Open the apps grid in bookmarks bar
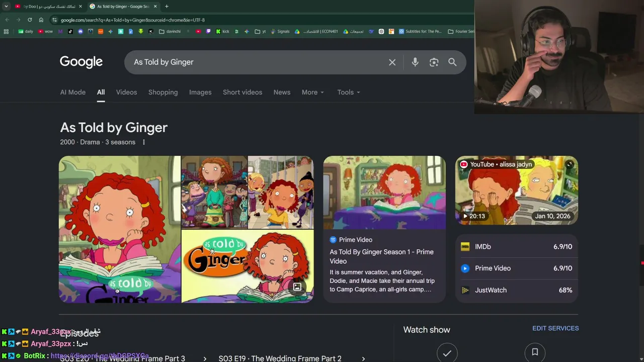 [6, 31]
